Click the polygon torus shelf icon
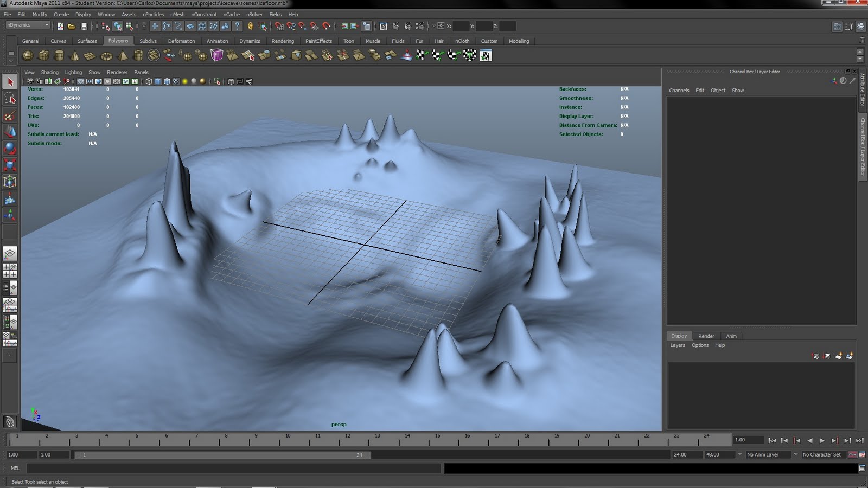 pos(107,55)
